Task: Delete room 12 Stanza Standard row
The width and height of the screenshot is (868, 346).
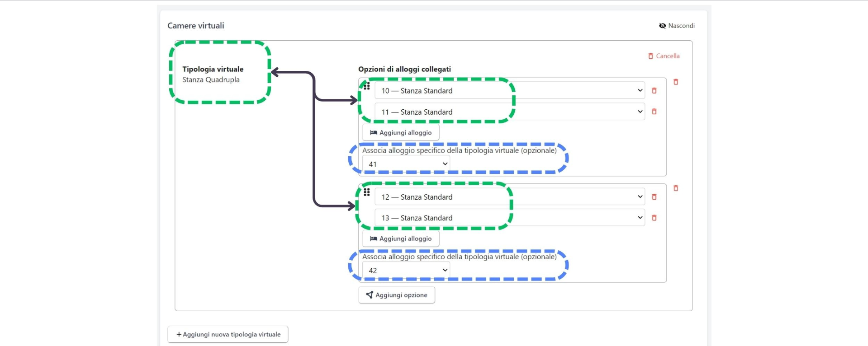Action: [654, 197]
